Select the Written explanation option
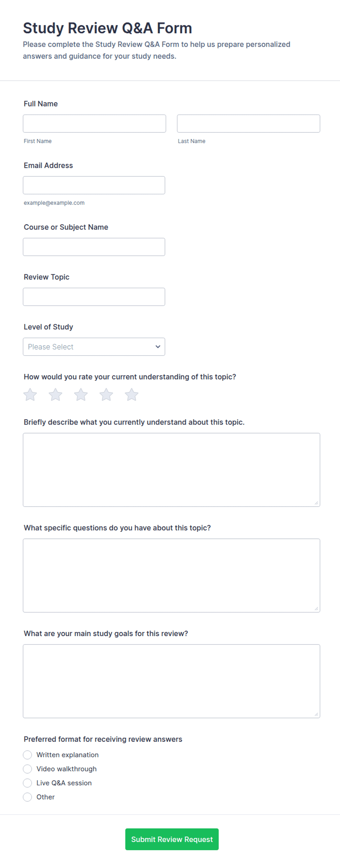Viewport: 340px width, 868px height. coord(27,755)
